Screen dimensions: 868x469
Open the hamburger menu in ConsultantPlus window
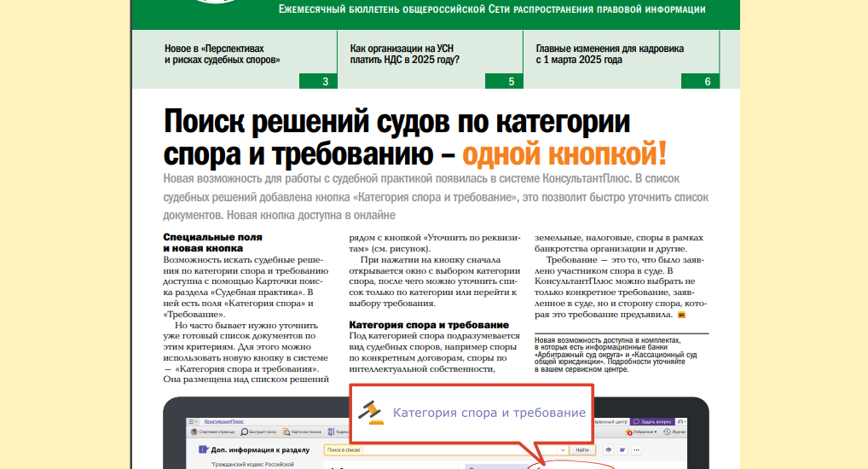193,421
